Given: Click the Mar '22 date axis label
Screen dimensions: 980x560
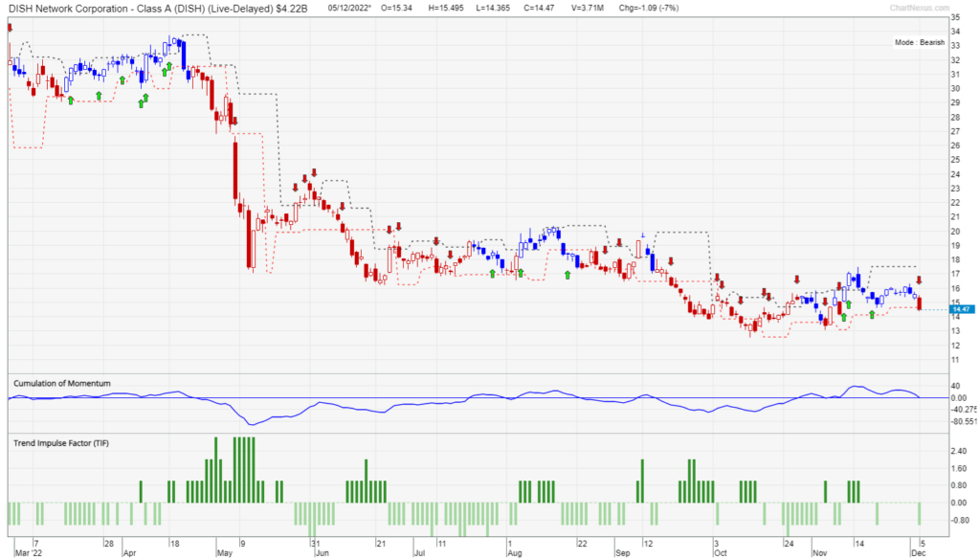Looking at the screenshot, I should [x=29, y=553].
